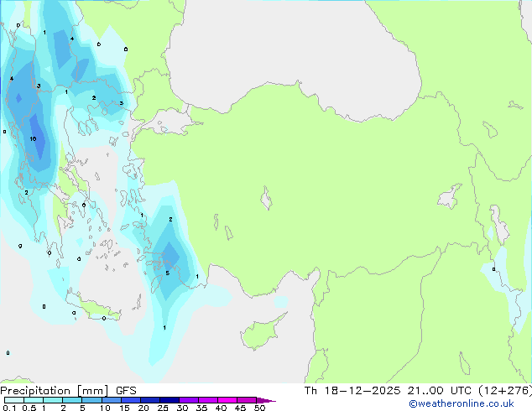Pick the 1–2 mm legend color box
The image size is (532, 411).
53,400
